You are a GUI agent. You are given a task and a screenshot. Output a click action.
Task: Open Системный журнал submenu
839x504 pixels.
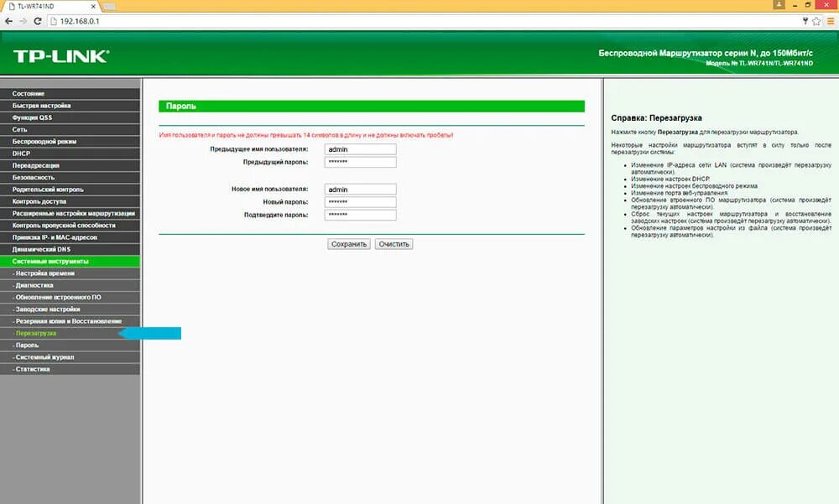click(x=70, y=357)
